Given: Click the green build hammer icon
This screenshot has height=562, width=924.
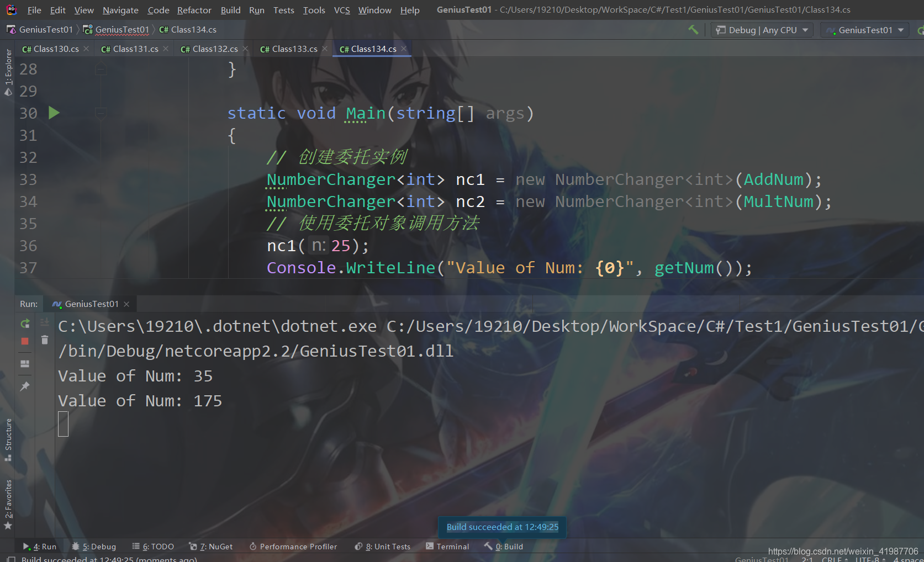Looking at the screenshot, I should [693, 30].
